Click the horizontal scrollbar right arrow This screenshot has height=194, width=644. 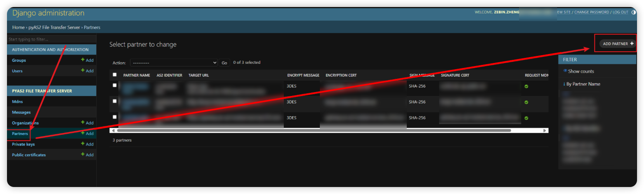tap(545, 131)
